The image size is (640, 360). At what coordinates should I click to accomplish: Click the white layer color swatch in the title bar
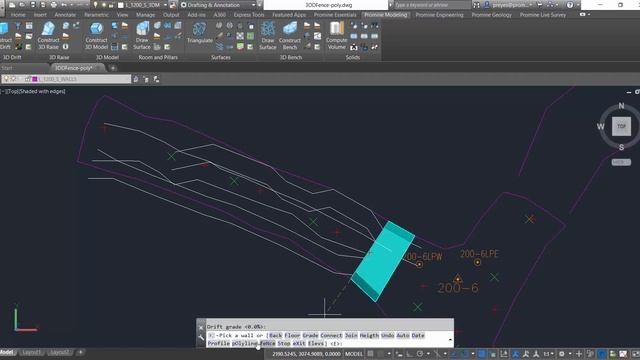click(121, 5)
